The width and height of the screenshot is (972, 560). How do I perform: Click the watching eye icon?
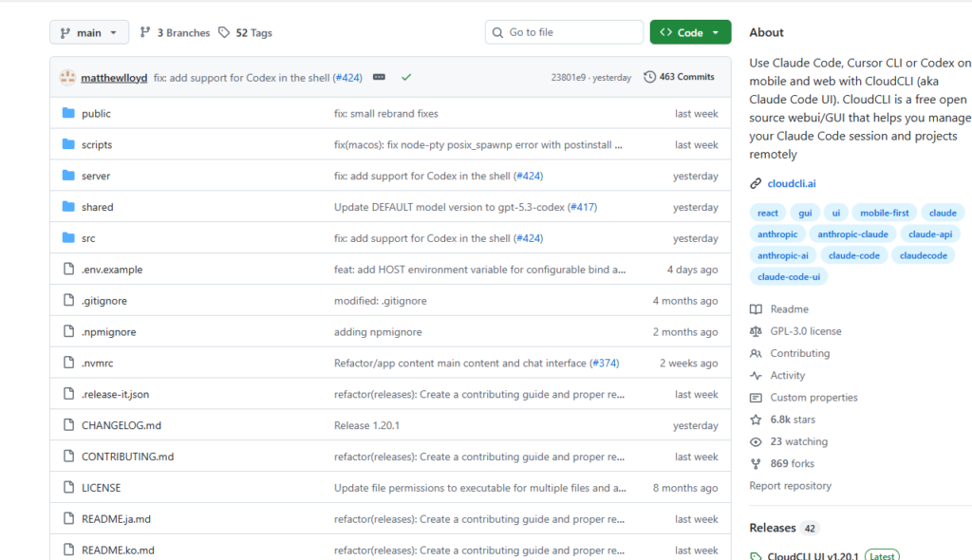tap(756, 442)
